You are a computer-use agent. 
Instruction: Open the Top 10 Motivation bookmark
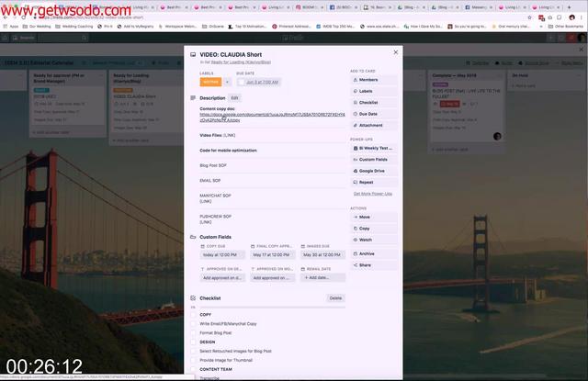(x=247, y=27)
